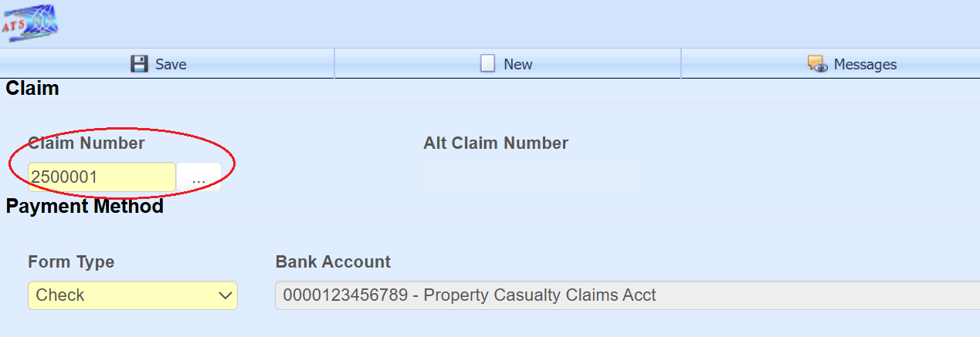Open claim lookup with the ellipsis button
The width and height of the screenshot is (980, 337).
click(199, 177)
